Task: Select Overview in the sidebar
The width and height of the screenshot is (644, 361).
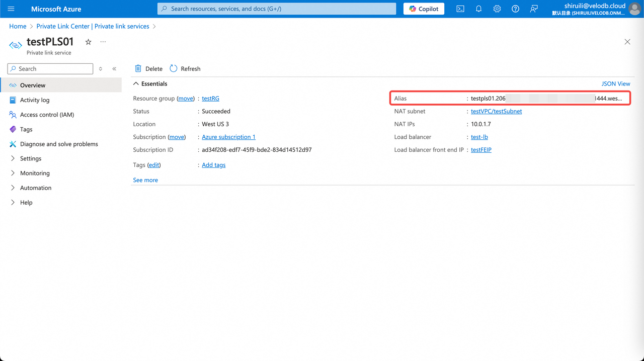Action: 34,85
